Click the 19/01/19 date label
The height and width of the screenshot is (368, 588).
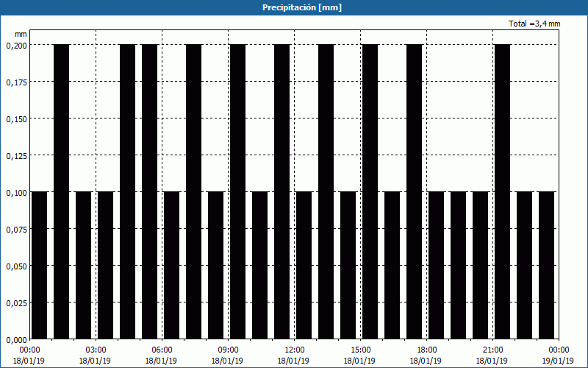[558, 361]
